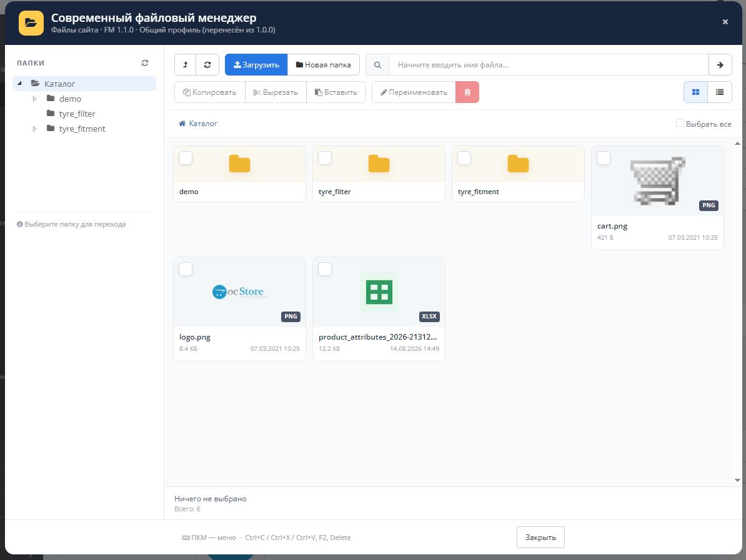Click folder icon beside tyre_filter in tree

tap(51, 114)
